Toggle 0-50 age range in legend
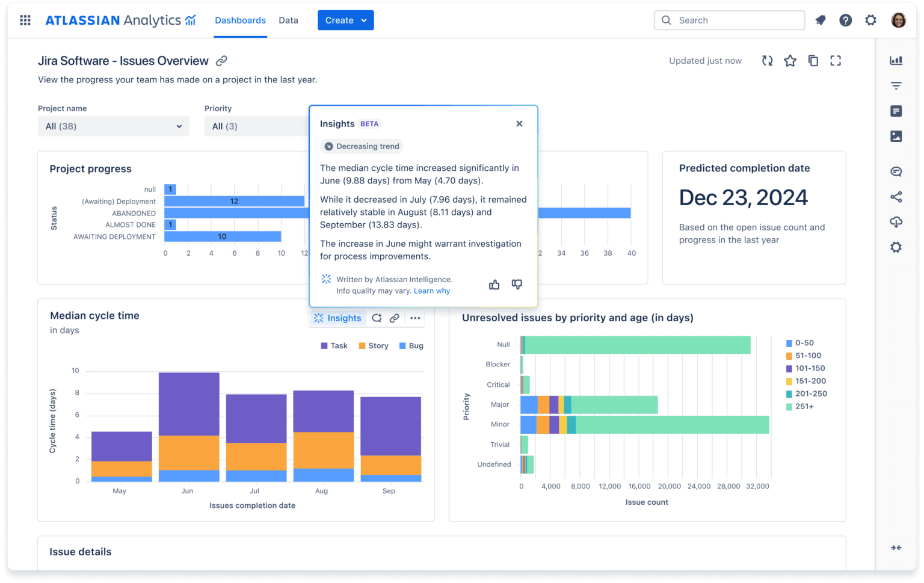This screenshot has width=924, height=583. [799, 343]
